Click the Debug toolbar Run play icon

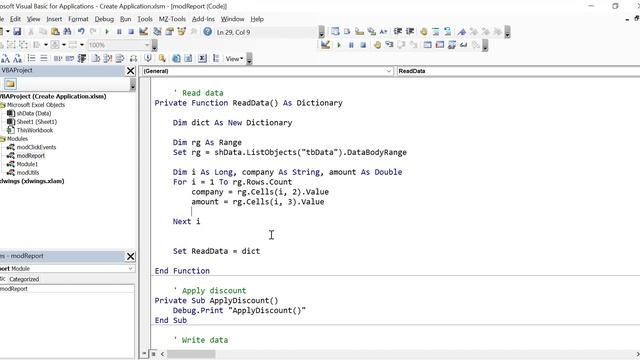point(338,45)
